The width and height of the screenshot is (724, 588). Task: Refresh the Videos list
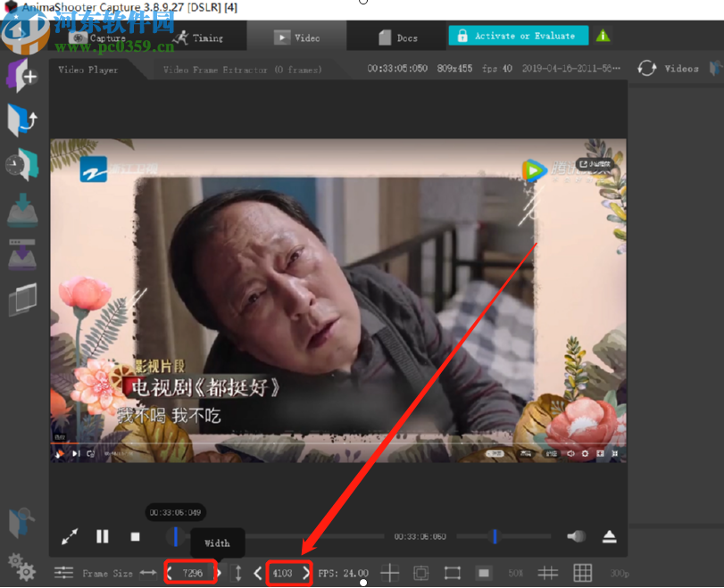point(646,68)
